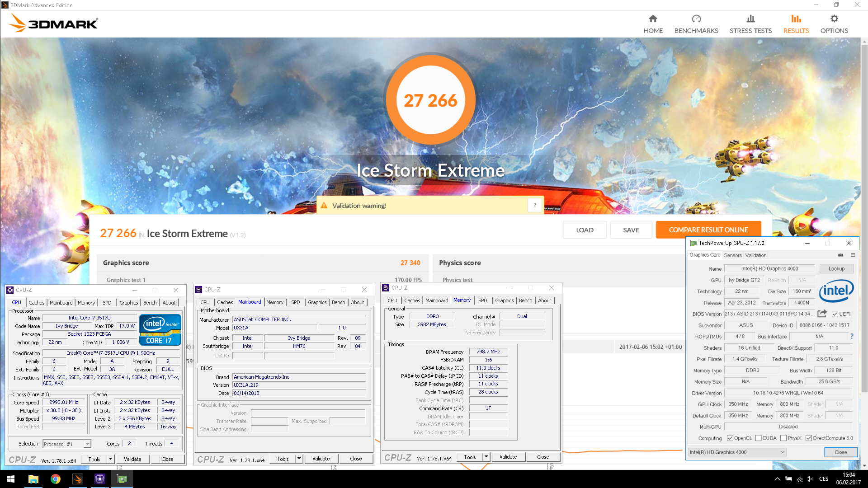The height and width of the screenshot is (488, 868).
Task: Open the Wi-Fi network tray icon
Action: coord(800,479)
